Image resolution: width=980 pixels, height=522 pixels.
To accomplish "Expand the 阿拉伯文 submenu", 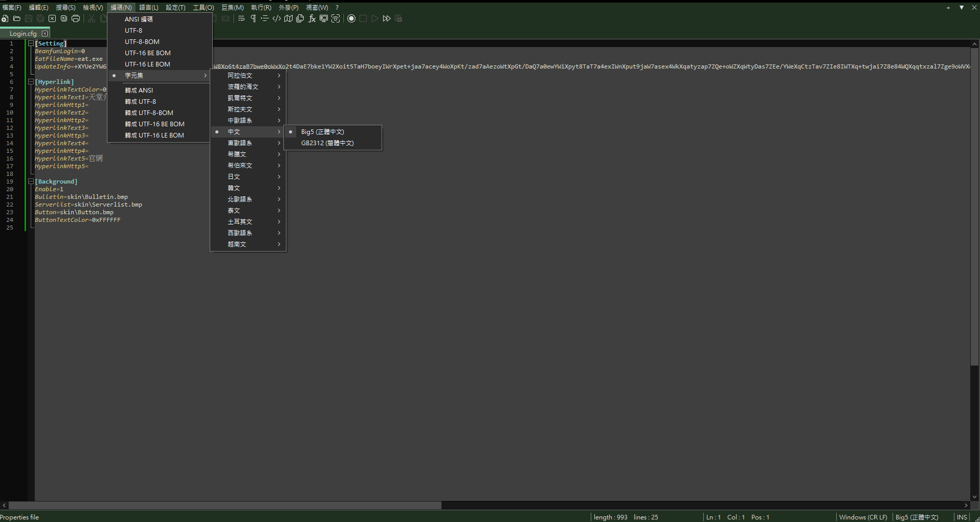I will click(x=248, y=76).
